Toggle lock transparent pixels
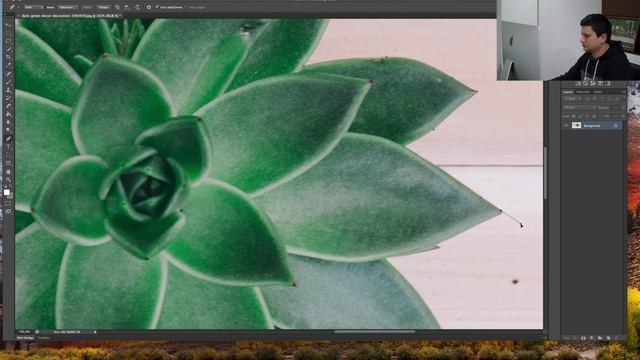The width and height of the screenshot is (640, 360). click(x=573, y=116)
